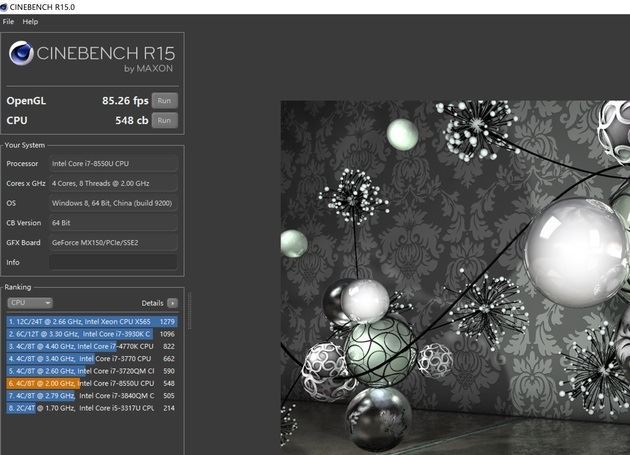Click the Cinebench logo icon
This screenshot has height=455, width=630.
tap(21, 53)
